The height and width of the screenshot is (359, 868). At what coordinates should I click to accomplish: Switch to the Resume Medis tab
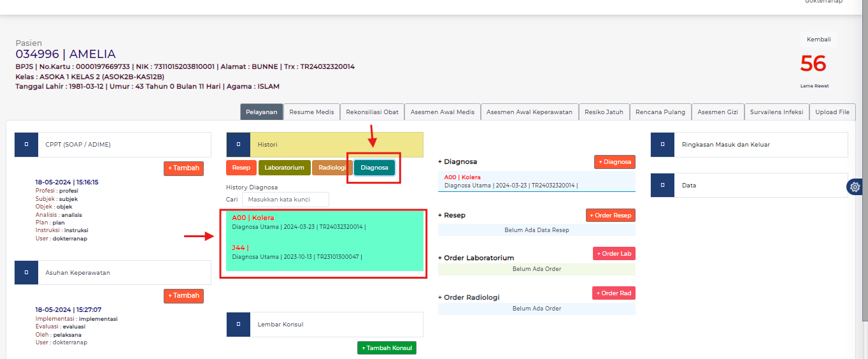311,112
